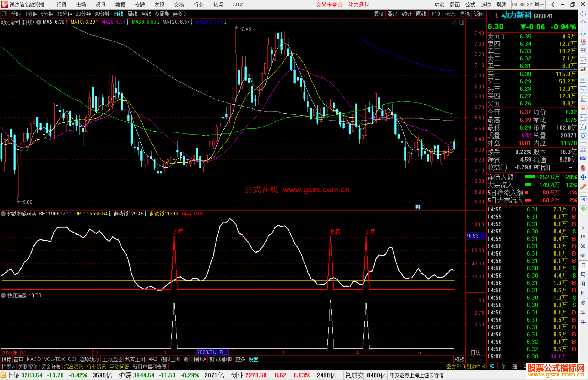The height and width of the screenshot is (380, 588).
Task: Click the line chart sidebar icon
Action: point(583,61)
